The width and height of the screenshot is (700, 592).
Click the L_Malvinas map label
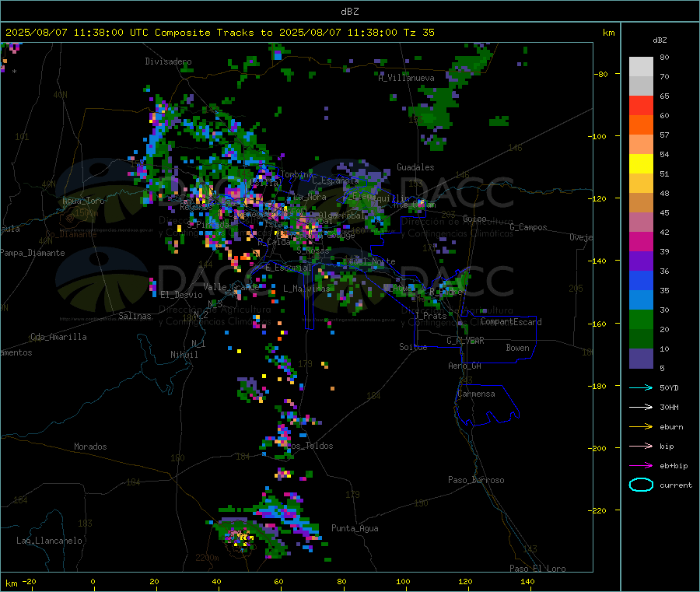pyautogui.click(x=306, y=289)
